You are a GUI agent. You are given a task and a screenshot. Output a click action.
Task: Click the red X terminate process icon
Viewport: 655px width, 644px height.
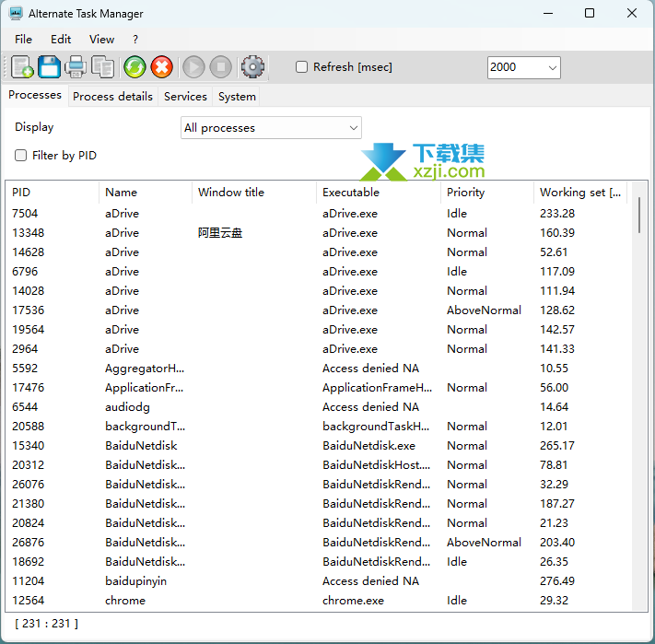[161, 67]
